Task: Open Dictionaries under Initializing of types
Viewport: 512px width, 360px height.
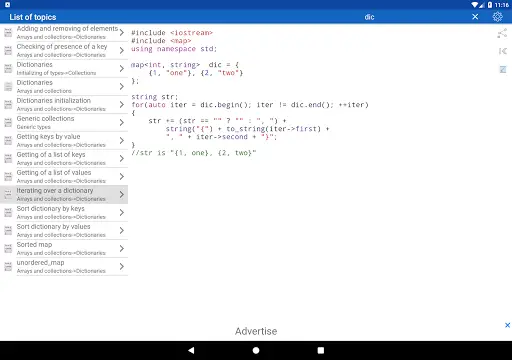Action: 64,68
